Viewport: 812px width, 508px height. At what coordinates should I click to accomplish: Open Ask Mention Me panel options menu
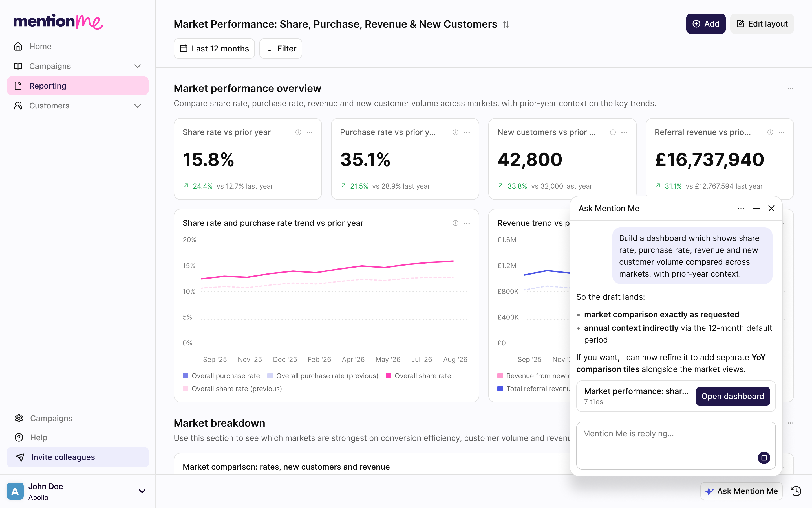coord(741,208)
